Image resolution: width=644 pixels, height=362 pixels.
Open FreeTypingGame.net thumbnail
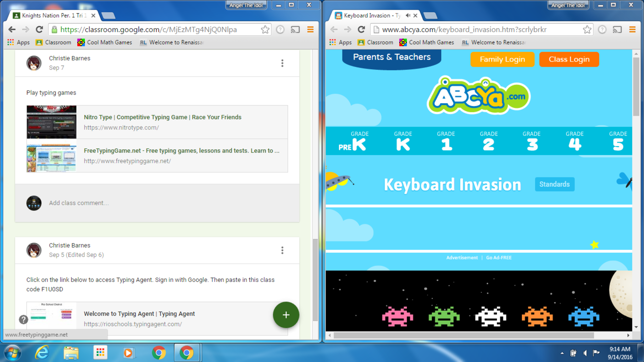coord(52,156)
